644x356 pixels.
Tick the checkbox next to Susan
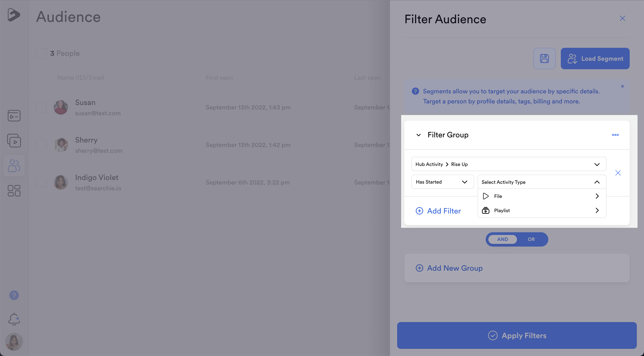click(x=41, y=107)
